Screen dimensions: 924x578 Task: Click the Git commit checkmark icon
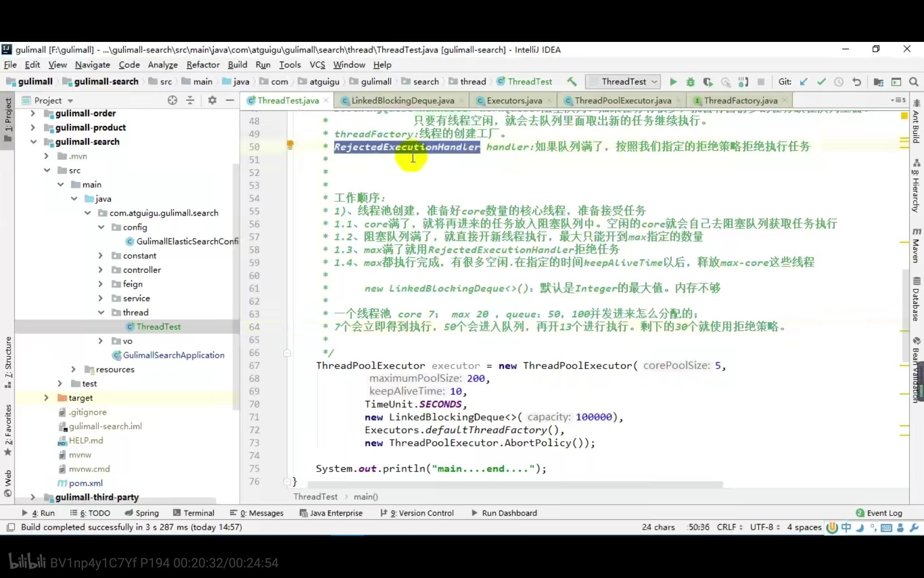[821, 82]
